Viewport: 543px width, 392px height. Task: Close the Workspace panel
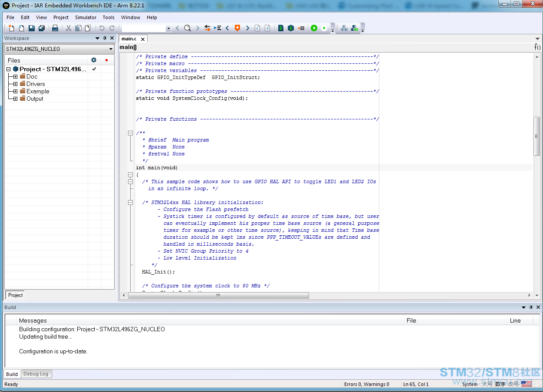[x=112, y=38]
